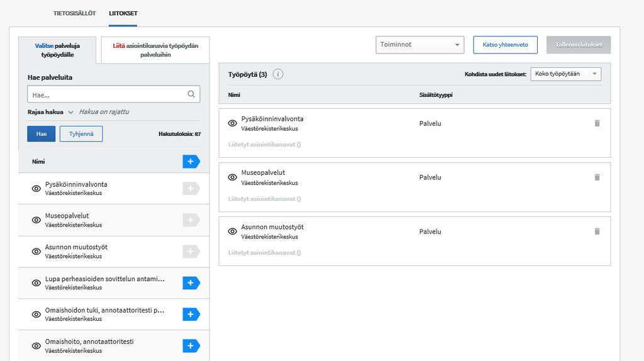Click disabled plus button for Pysäköinninvalvonta in list
The width and height of the screenshot is (644, 361).
[x=191, y=189]
